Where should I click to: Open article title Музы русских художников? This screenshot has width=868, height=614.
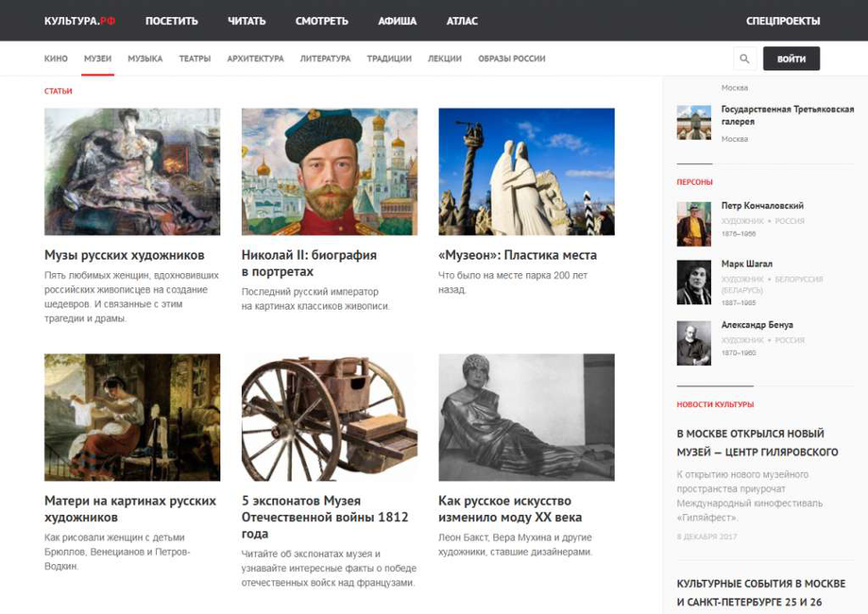(x=125, y=255)
